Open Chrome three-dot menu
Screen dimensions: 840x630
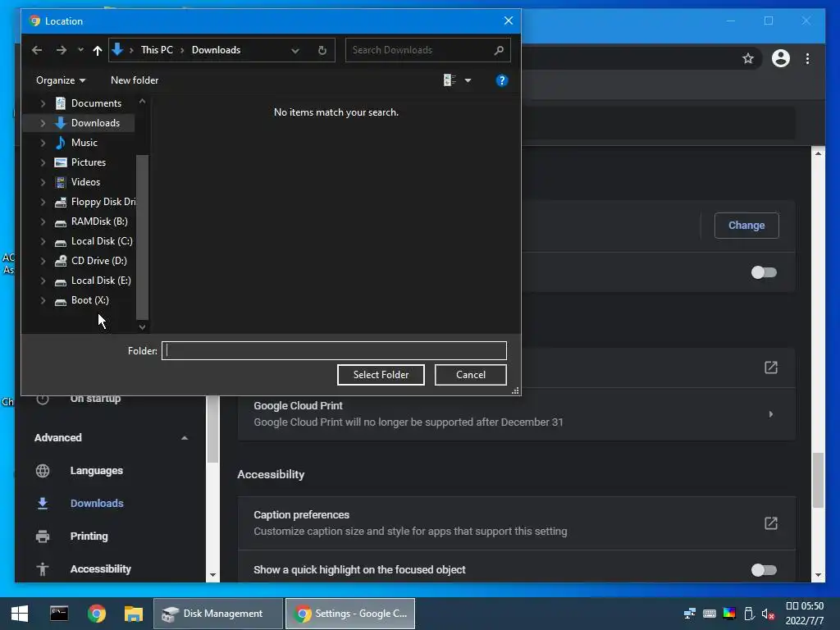(x=807, y=58)
